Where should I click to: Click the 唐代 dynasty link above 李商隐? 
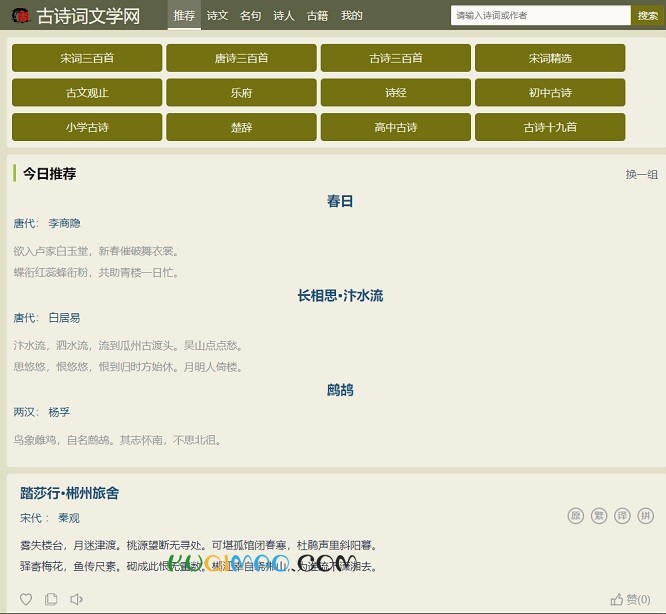(x=24, y=223)
